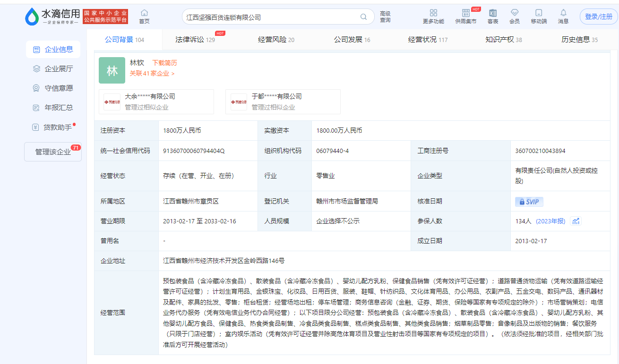The height and width of the screenshot is (364, 619).
Task: Switch to 经营状况 tab
Action: [428, 40]
